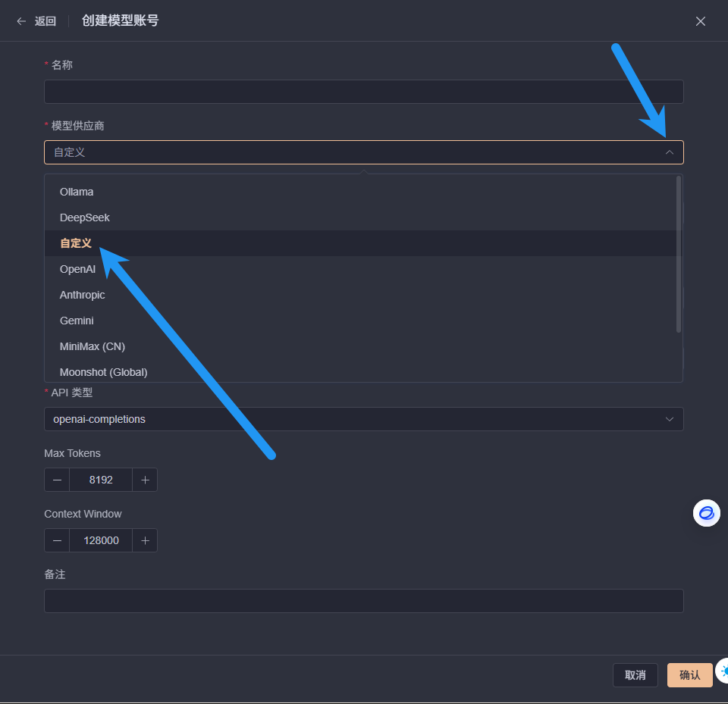The width and height of the screenshot is (728, 704).
Task: Close the 创建模型账号 dialog with X
Action: coord(701,21)
